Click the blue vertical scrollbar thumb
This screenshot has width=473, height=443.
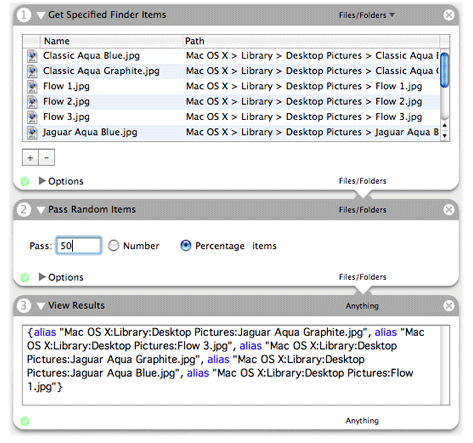tap(445, 70)
